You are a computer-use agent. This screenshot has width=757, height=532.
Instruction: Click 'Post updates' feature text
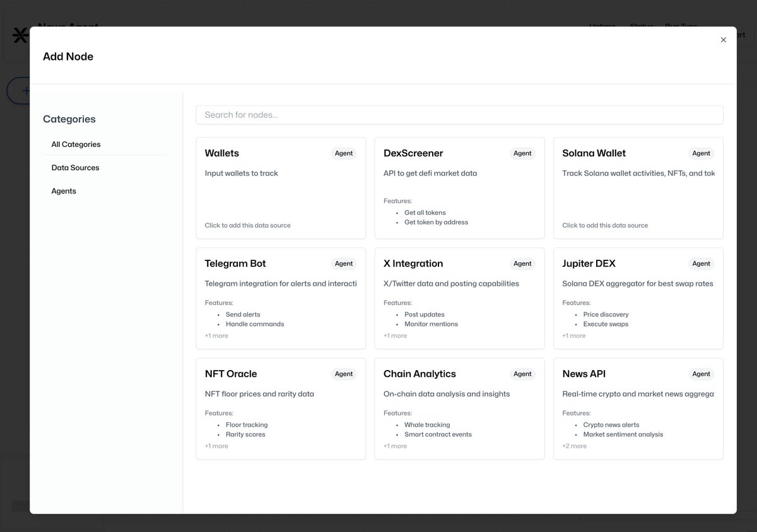pos(425,315)
